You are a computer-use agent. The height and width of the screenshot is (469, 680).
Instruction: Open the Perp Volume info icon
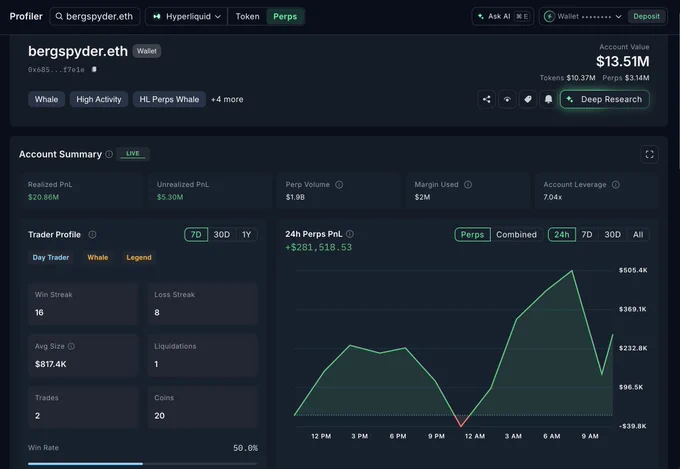pos(339,185)
